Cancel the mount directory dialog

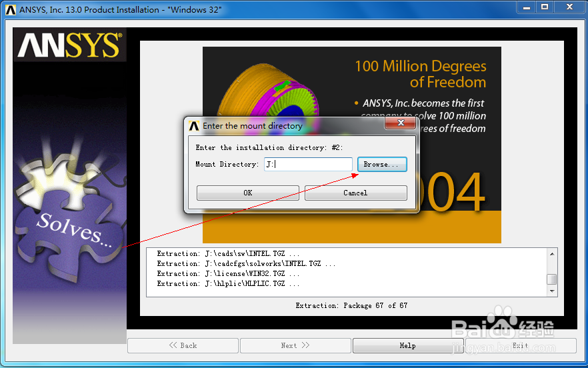pyautogui.click(x=355, y=193)
